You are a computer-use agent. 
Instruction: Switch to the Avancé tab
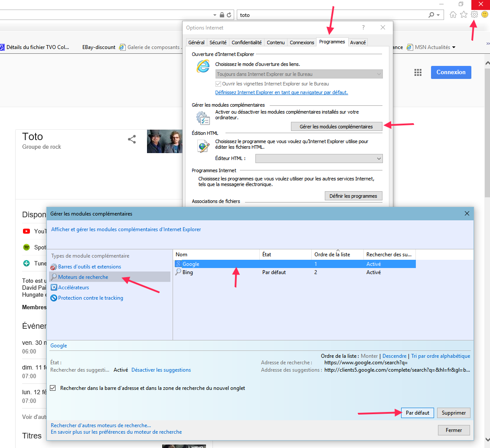[x=358, y=43]
